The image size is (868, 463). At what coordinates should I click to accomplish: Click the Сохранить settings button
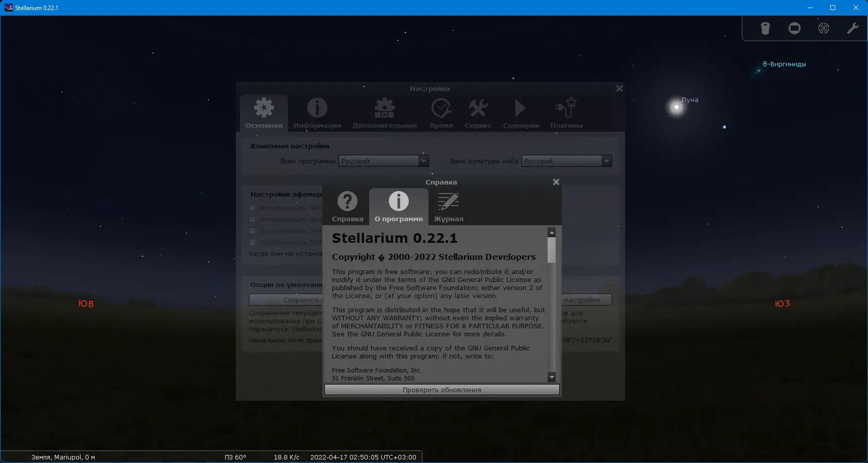click(x=286, y=300)
